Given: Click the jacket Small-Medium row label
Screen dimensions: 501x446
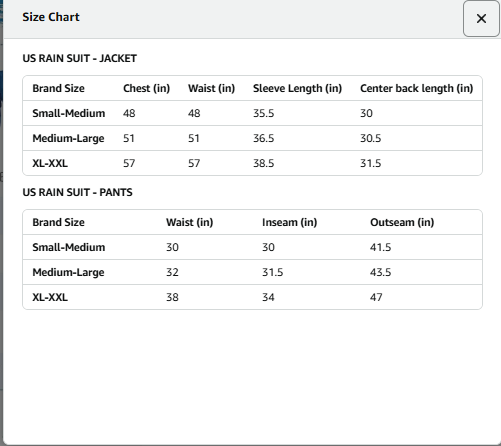Looking at the screenshot, I should click(69, 113).
